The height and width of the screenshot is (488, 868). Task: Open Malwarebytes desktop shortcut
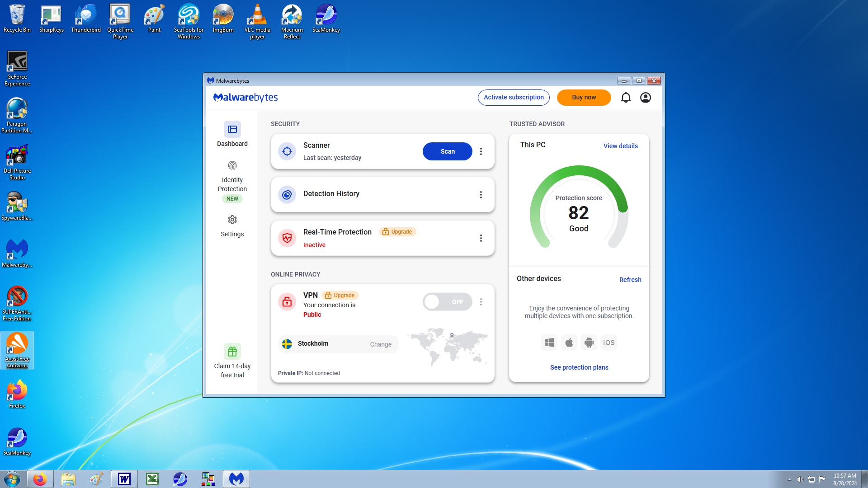pos(17,253)
